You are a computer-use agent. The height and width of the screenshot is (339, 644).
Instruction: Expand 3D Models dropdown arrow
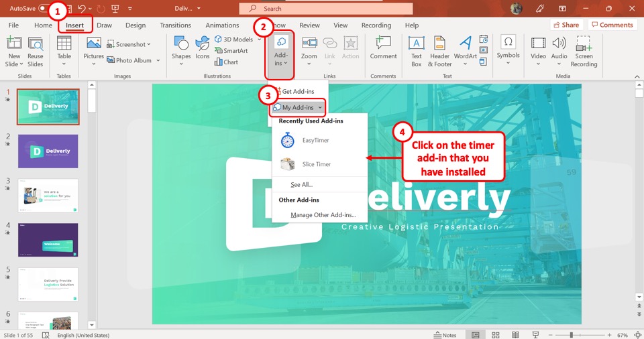(x=259, y=40)
